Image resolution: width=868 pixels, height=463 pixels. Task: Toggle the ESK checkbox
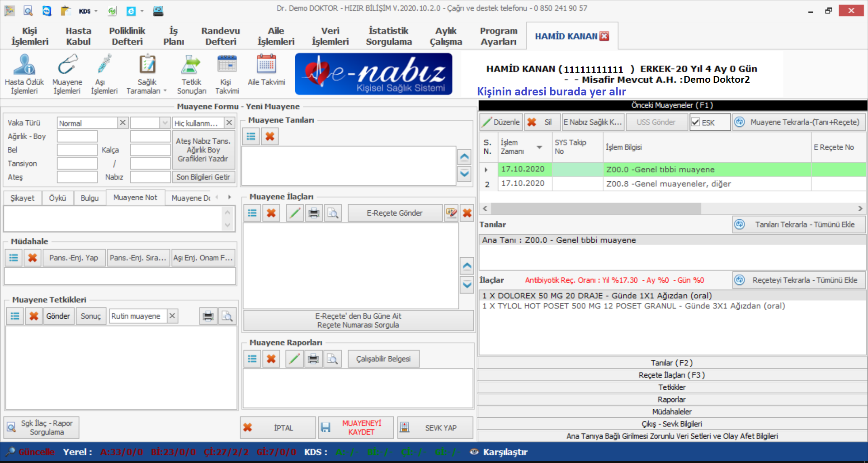click(696, 123)
